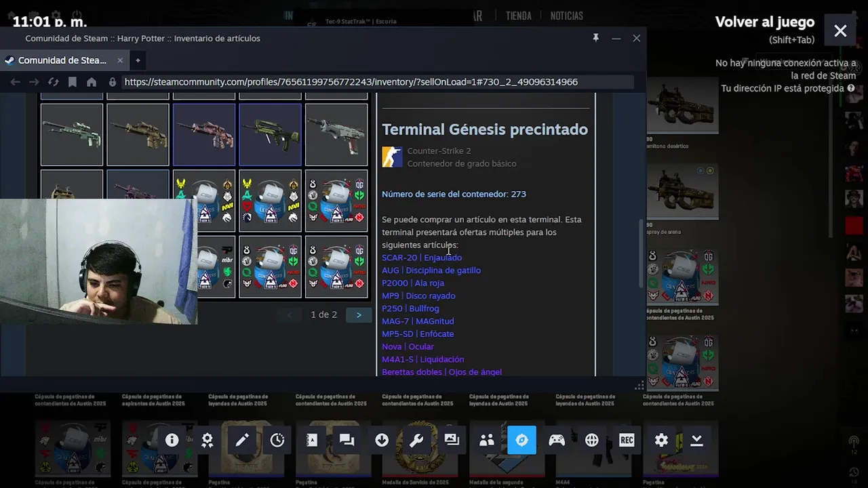Pin the overlay browser window
868x488 pixels.
point(596,38)
